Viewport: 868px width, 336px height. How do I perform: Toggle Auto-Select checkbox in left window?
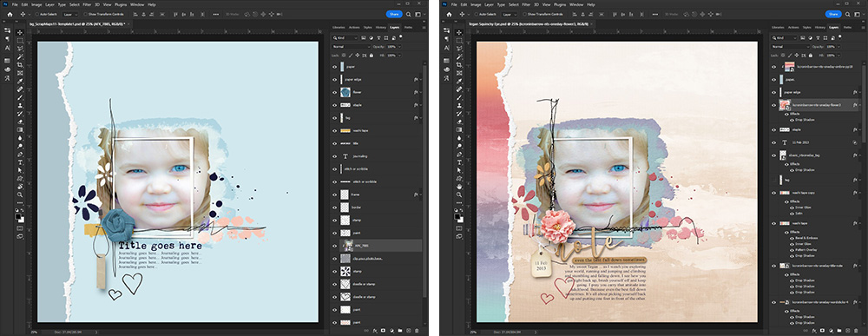click(37, 15)
